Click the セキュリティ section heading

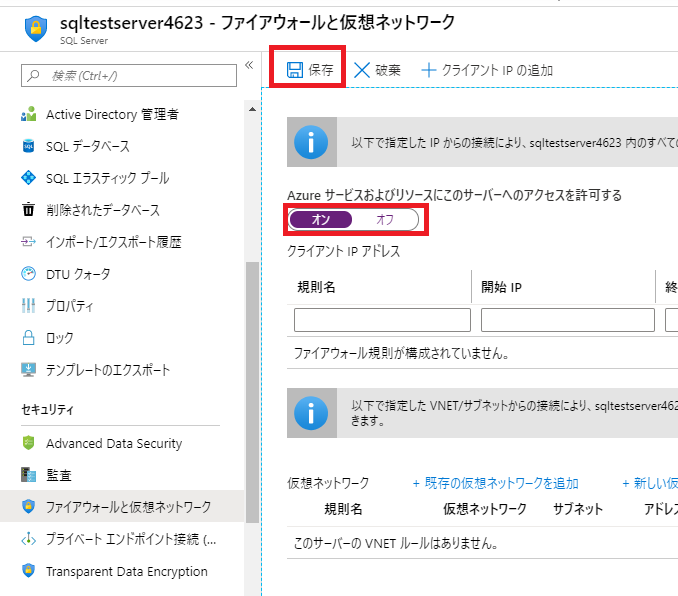[x=48, y=409]
